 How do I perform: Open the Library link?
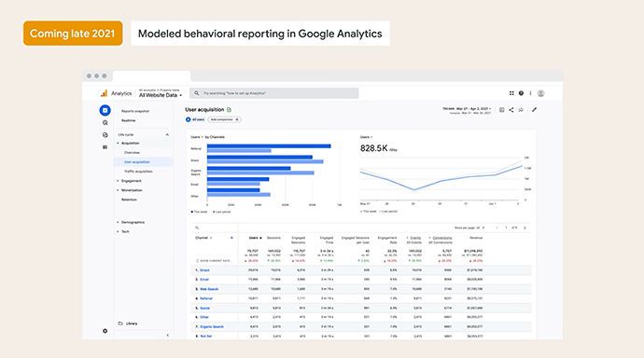click(x=132, y=324)
